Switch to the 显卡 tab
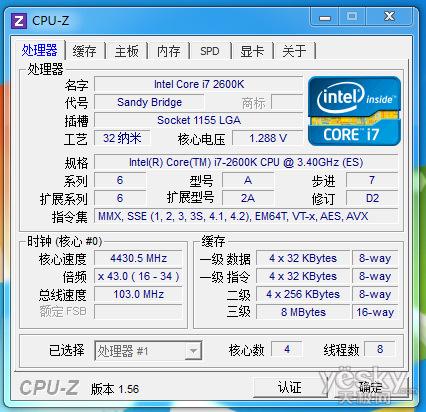 [x=252, y=51]
